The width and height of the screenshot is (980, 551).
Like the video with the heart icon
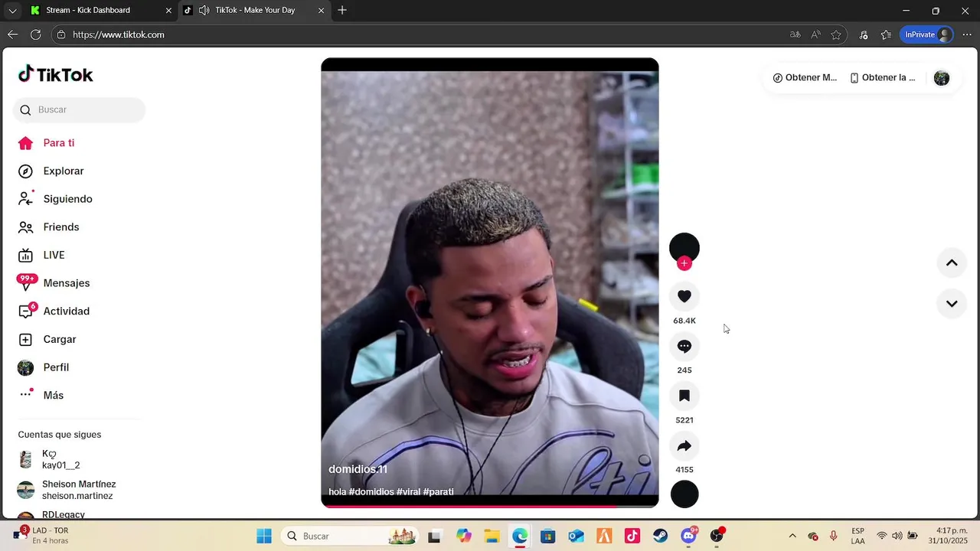pyautogui.click(x=684, y=296)
